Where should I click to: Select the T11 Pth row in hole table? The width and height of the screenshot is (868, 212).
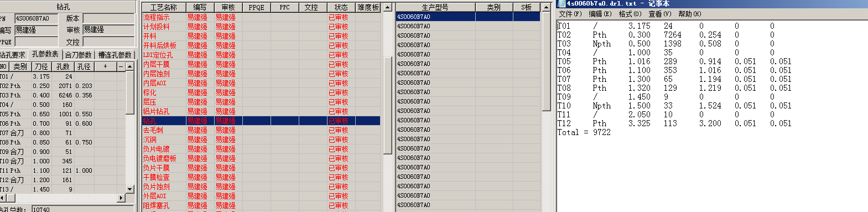coord(63,170)
